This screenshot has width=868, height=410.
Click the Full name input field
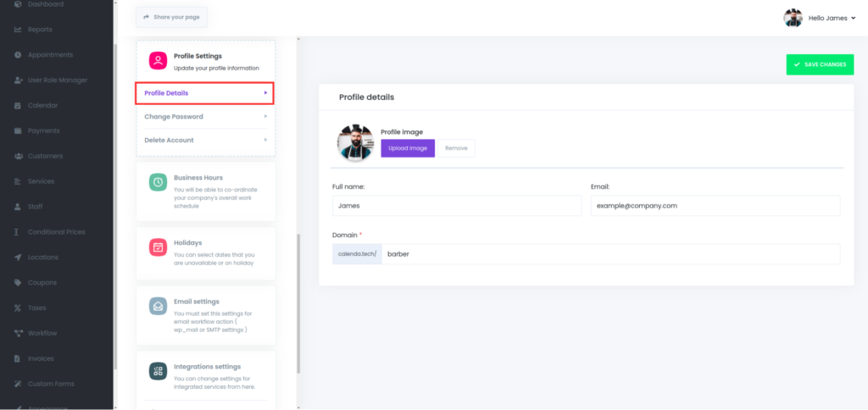[456, 206]
